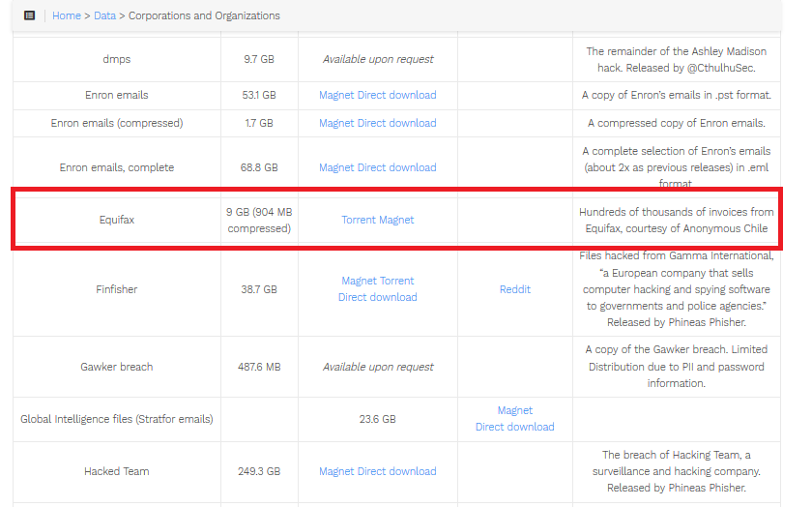Select the '249.3 GB' size cell
Screen dimensions: 812x507
click(259, 471)
